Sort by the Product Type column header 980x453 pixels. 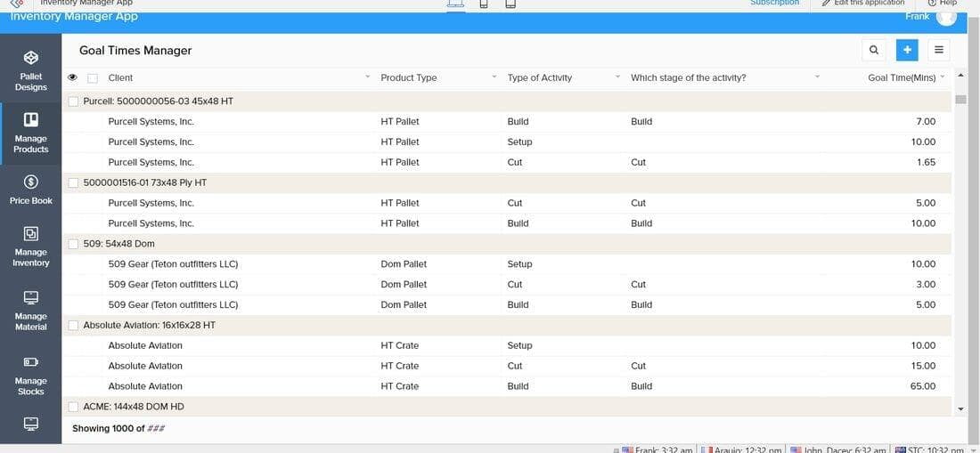[x=409, y=77]
